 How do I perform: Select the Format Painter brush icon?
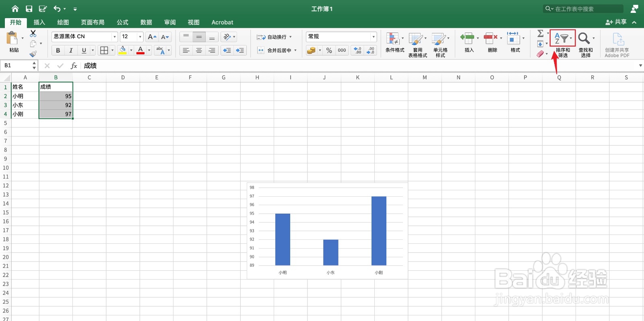pos(33,53)
